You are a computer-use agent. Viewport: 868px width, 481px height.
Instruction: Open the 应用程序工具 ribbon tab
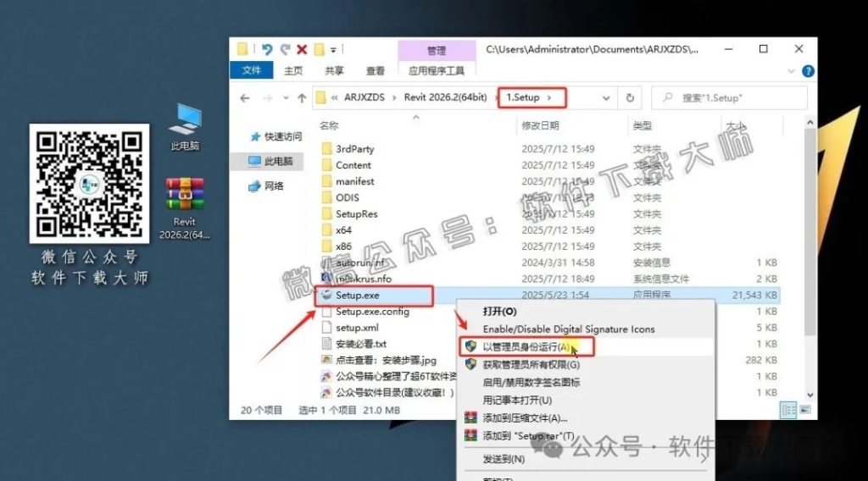click(x=437, y=71)
